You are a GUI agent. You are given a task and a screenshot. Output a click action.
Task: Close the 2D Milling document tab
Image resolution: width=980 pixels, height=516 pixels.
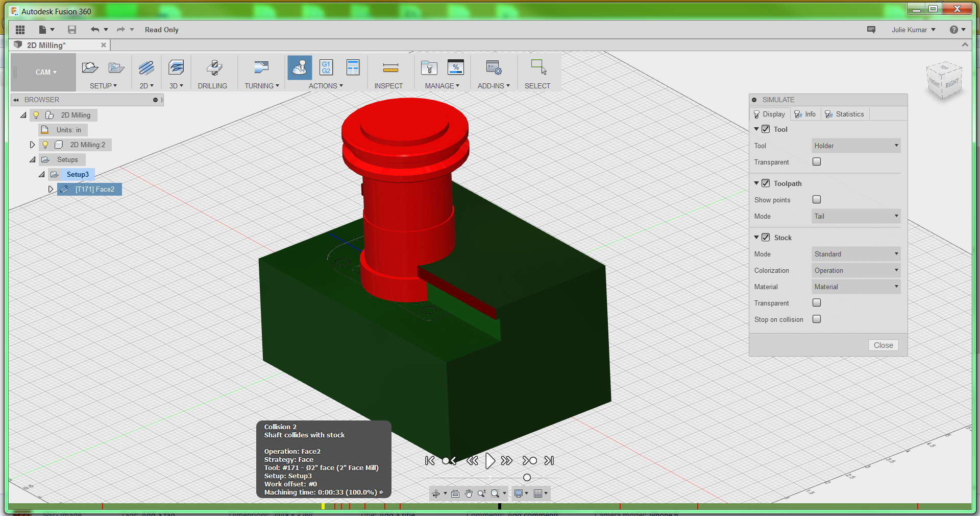104,45
